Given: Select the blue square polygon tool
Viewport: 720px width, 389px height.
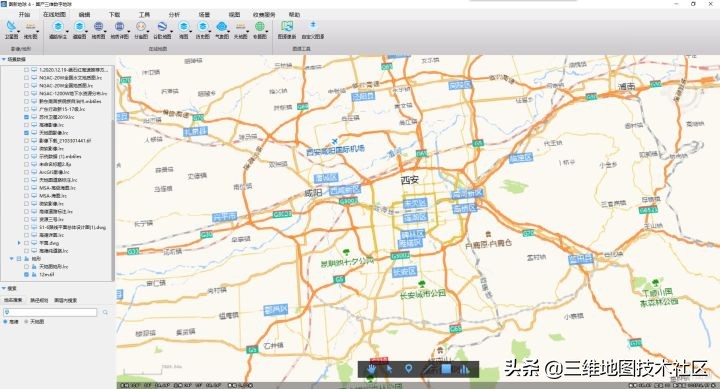Looking at the screenshot, I should coord(446,369).
